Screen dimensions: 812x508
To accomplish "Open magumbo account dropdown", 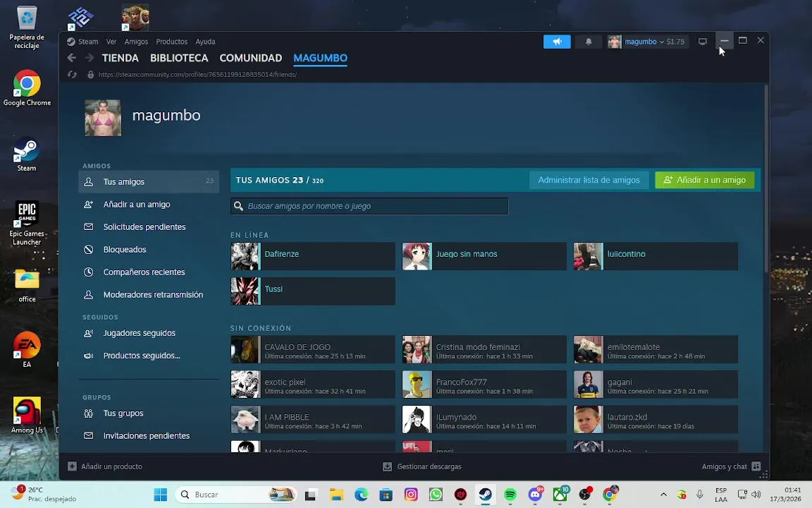I will pos(647,42).
